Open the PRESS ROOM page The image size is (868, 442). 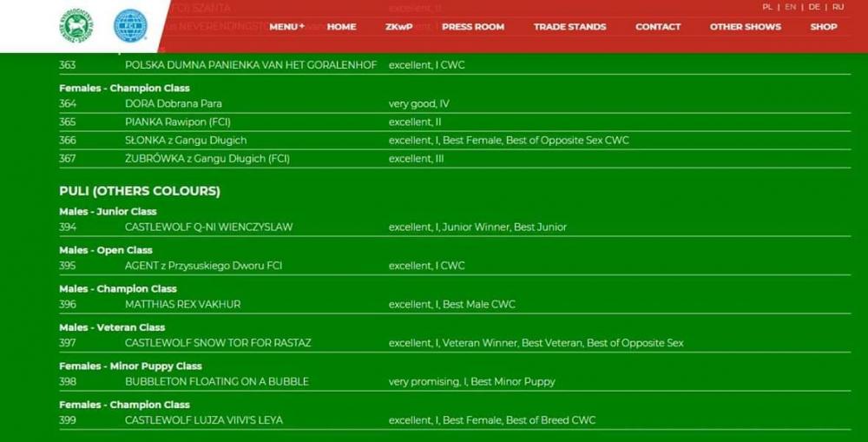473,27
